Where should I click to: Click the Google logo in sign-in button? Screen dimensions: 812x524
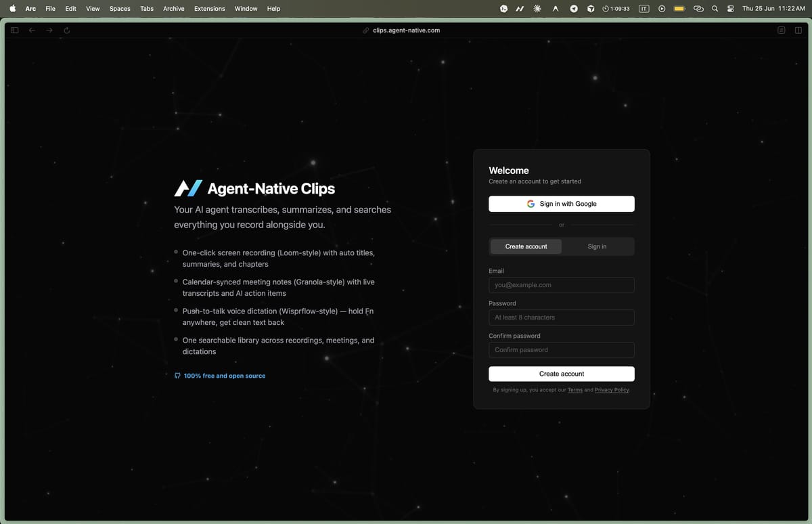tap(531, 204)
